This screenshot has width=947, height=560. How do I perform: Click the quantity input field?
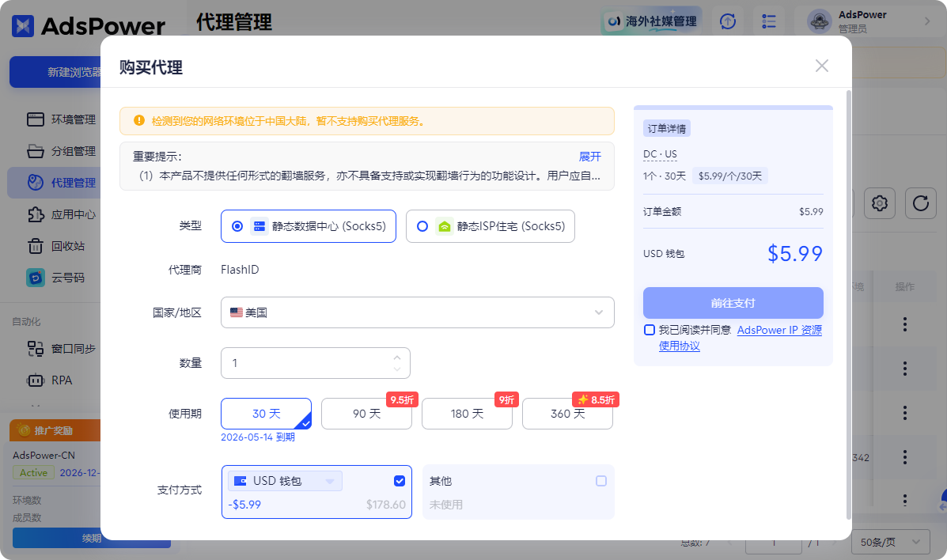pyautogui.click(x=309, y=362)
